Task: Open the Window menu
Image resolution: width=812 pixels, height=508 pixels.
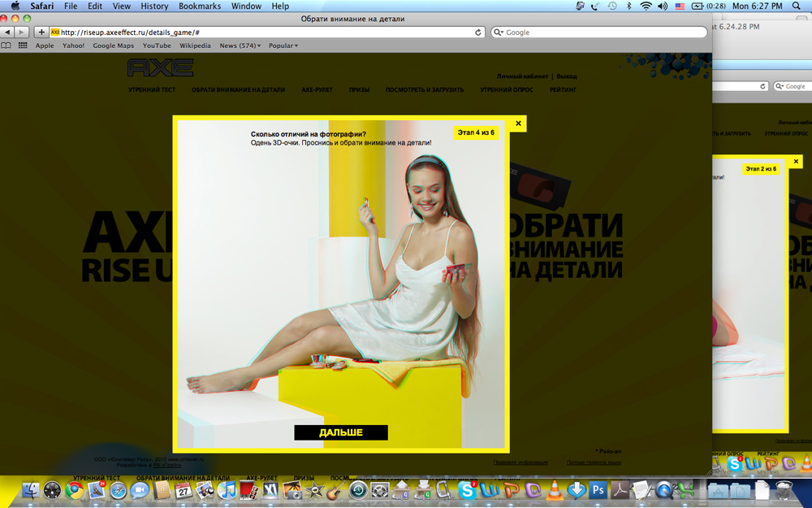Action: click(x=246, y=6)
